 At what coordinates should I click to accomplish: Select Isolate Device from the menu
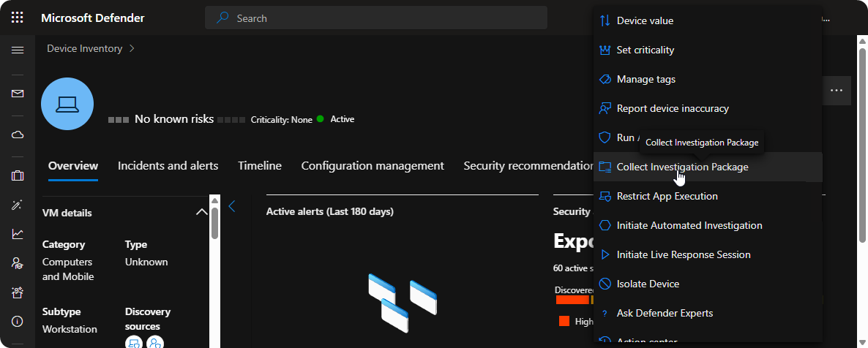pyautogui.click(x=648, y=284)
